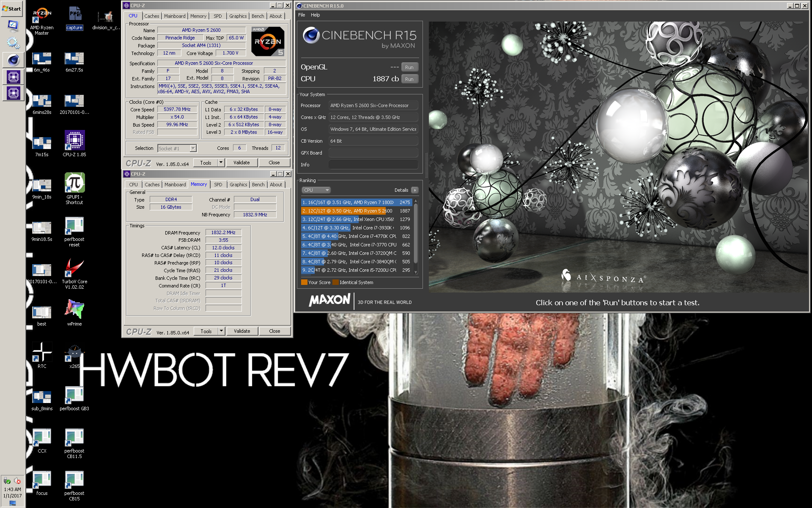The image size is (812, 508).
Task: Click the orange Your Score legend swatch
Action: click(x=304, y=282)
